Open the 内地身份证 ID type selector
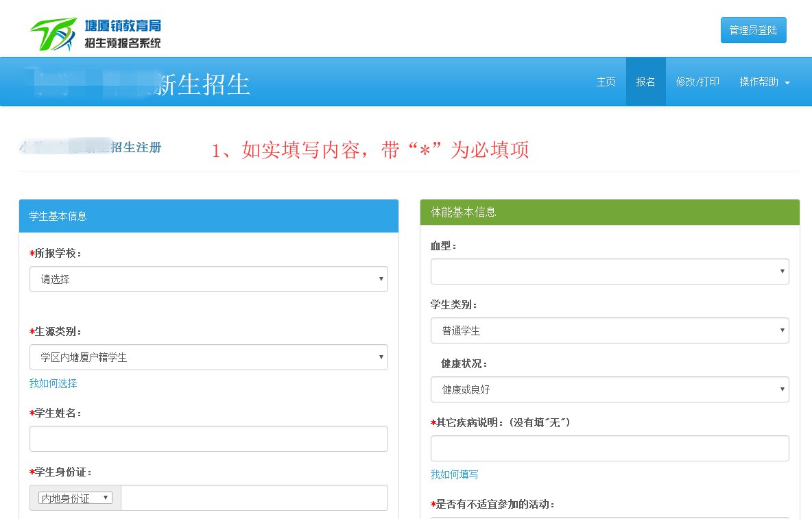 tap(75, 498)
